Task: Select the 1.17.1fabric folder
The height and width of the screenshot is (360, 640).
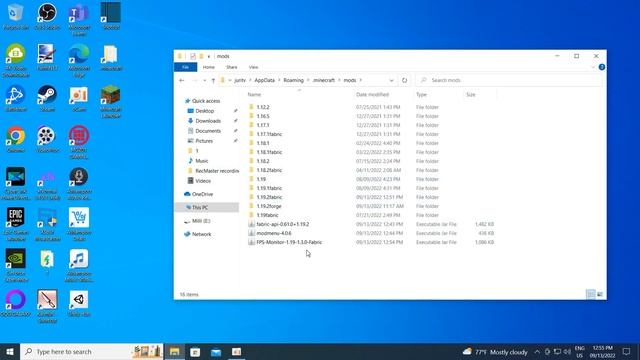Action: (x=269, y=134)
